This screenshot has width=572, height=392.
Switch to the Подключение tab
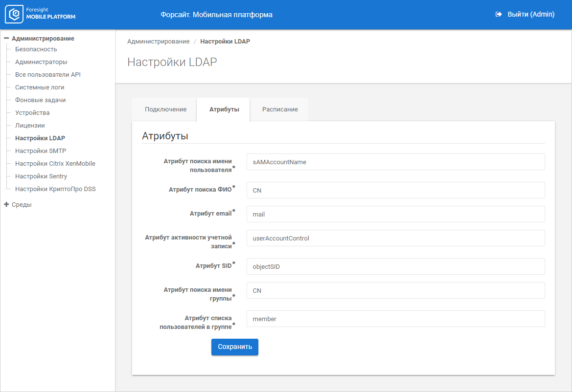coord(165,109)
